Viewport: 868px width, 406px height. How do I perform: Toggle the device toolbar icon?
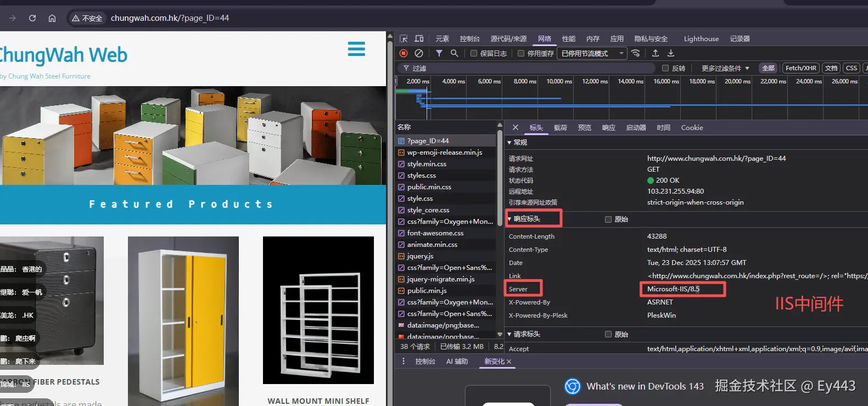click(x=419, y=39)
